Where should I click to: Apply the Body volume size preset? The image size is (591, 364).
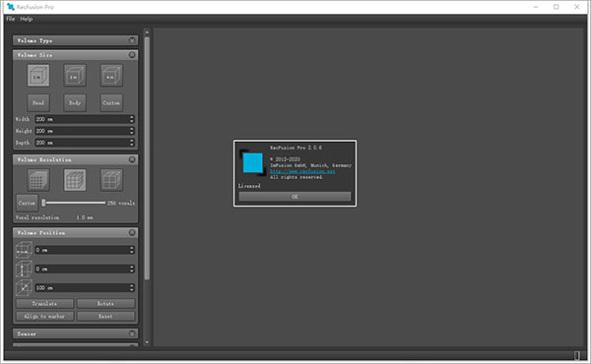[75, 102]
